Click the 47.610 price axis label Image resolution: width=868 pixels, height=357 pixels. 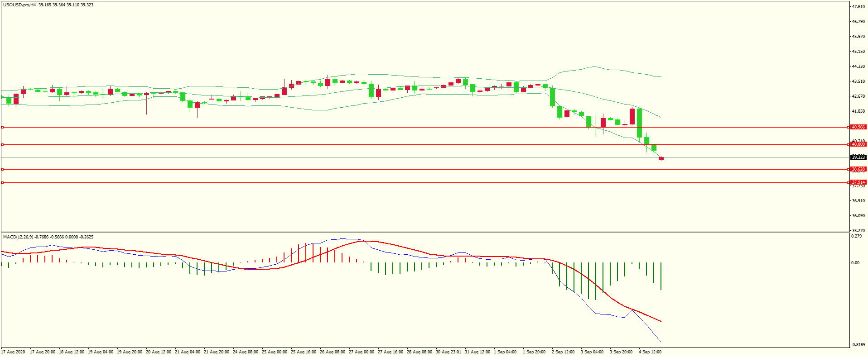point(858,7)
